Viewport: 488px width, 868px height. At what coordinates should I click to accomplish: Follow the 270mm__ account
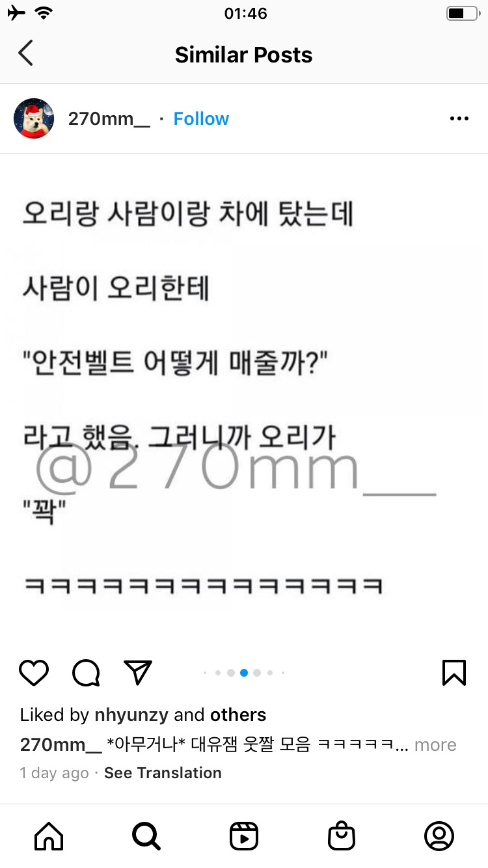(201, 119)
